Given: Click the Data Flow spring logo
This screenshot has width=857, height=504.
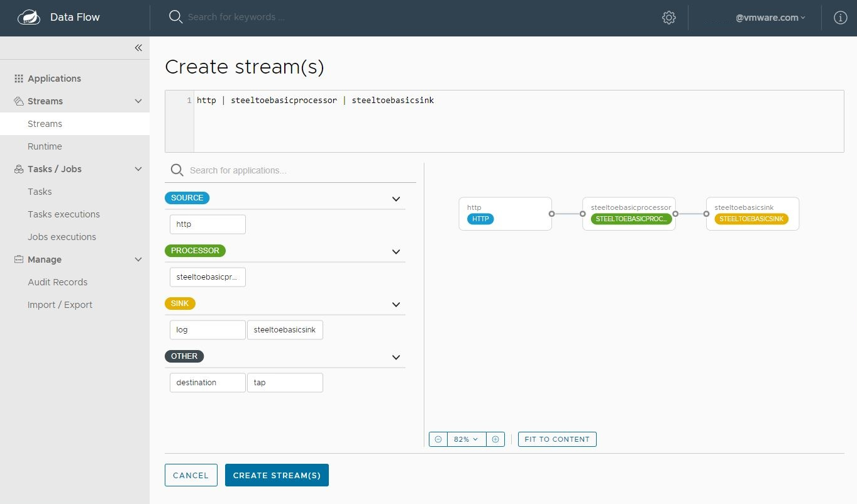Looking at the screenshot, I should pyautogui.click(x=29, y=17).
